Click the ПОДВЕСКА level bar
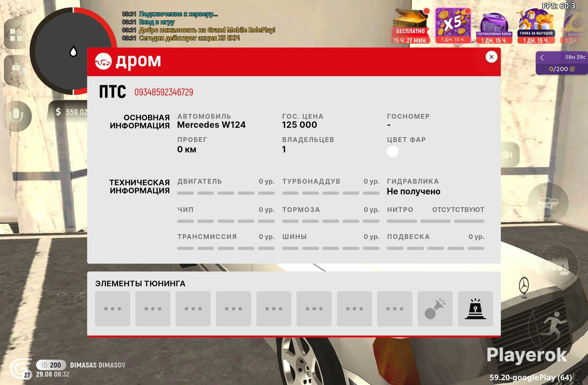Image resolution: width=588 pixels, height=385 pixels. [x=436, y=248]
